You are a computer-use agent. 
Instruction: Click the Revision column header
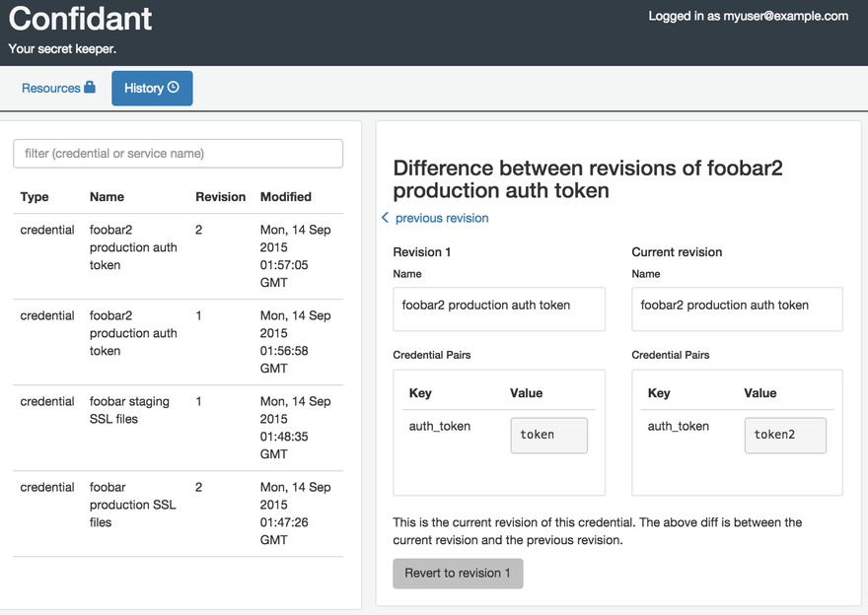tap(220, 197)
